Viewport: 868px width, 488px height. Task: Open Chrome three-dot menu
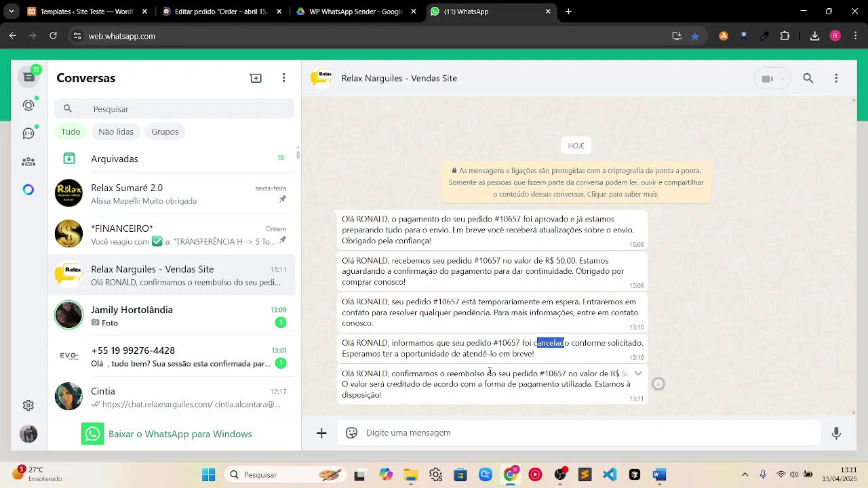click(856, 36)
